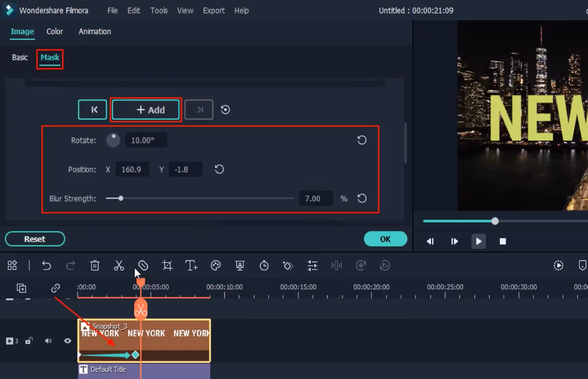This screenshot has height=379, width=588.
Task: Select the Snapshot_3 clip on timeline
Action: pyautogui.click(x=144, y=341)
